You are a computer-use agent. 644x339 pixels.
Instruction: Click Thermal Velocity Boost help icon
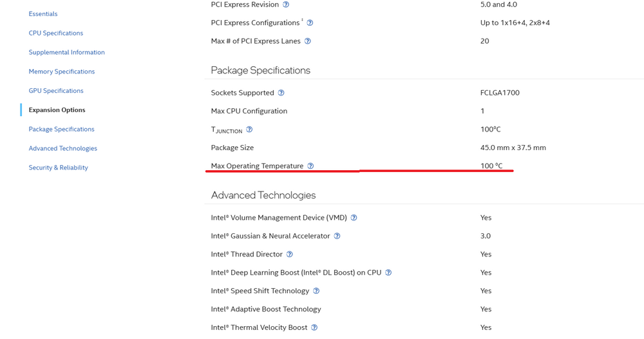314,327
